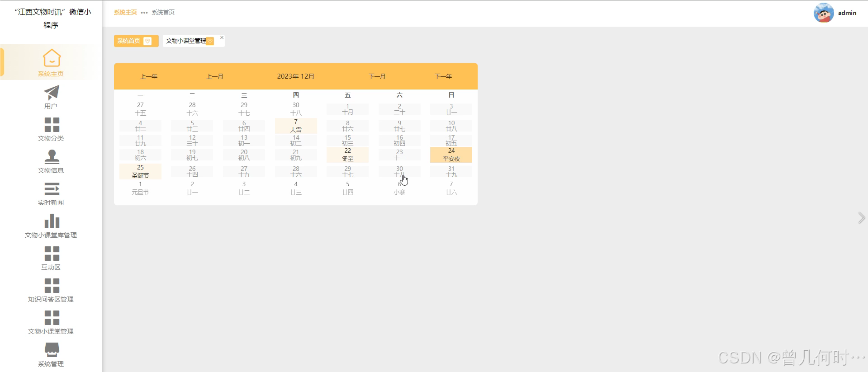The width and height of the screenshot is (868, 372).
Task: Click the 日 weekday header
Action: tap(451, 95)
